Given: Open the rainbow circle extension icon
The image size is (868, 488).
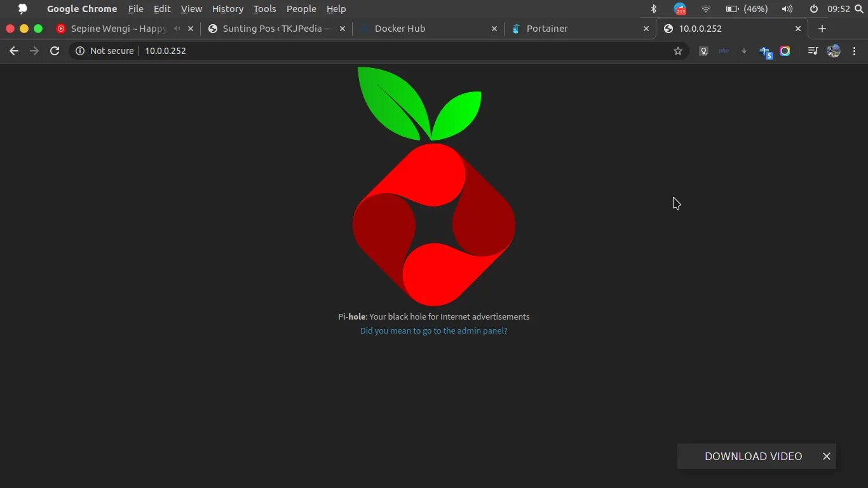Looking at the screenshot, I should point(785,51).
